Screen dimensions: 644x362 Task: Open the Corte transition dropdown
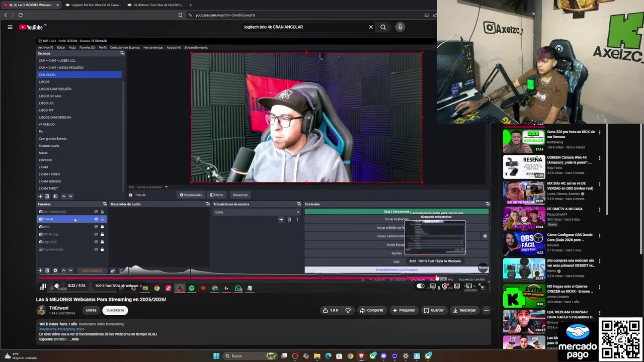(257, 212)
